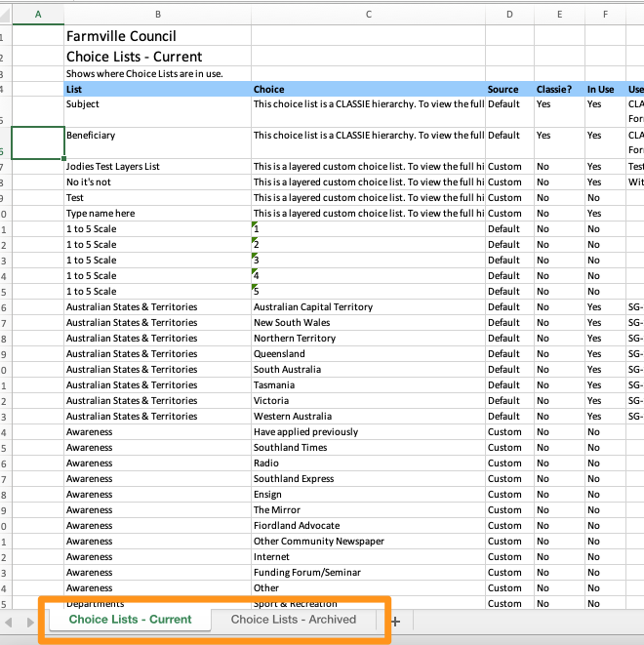Click column C header
644x645 pixels.
(x=368, y=14)
